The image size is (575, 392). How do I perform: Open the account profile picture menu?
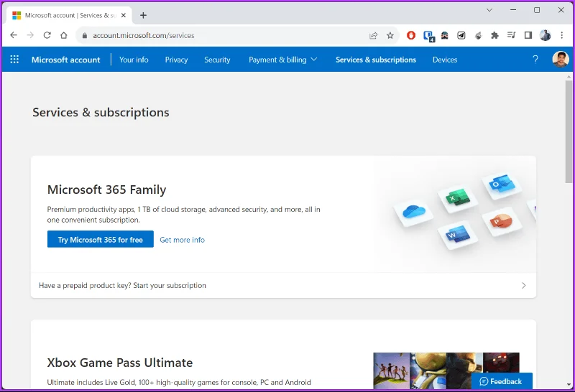click(x=561, y=60)
